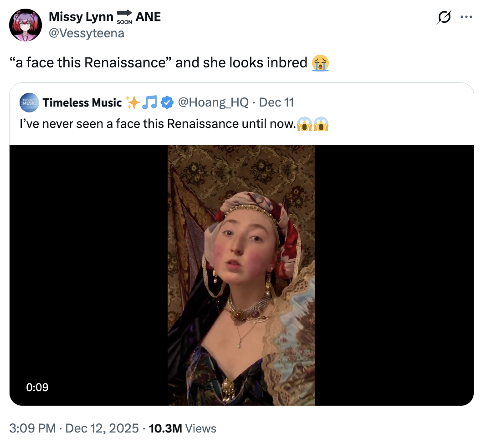Click the sparkles emoji after Timeless Music
Image resolution: width=481 pixels, height=448 pixels.
pos(133,103)
